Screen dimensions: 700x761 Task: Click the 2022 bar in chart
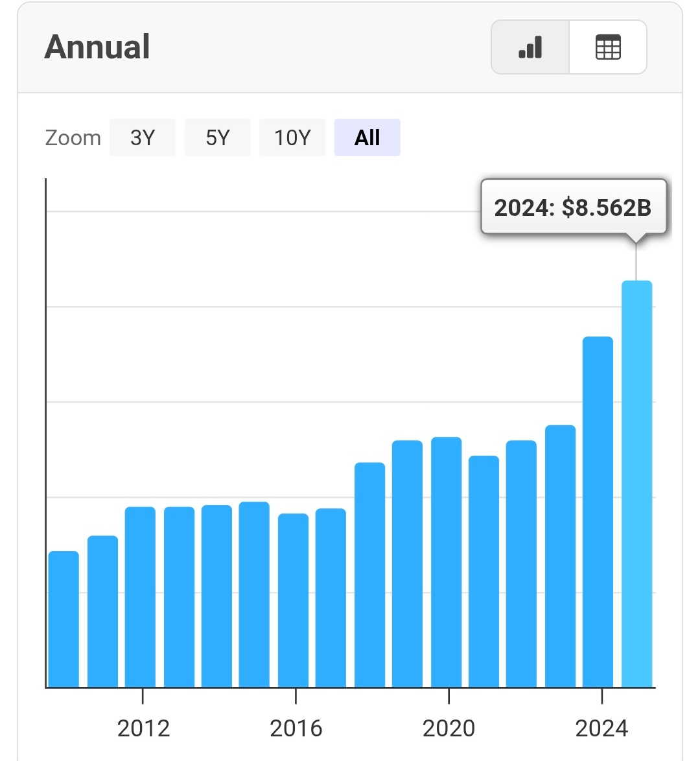tap(560, 556)
